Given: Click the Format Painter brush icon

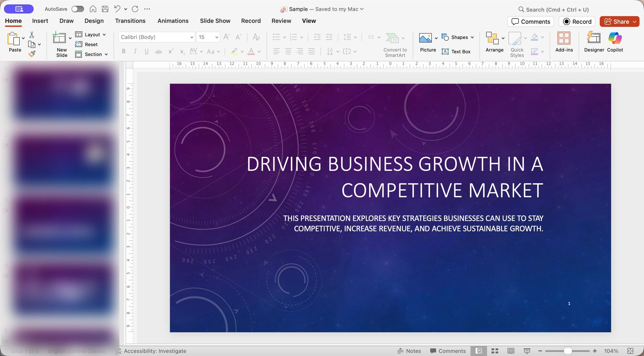Looking at the screenshot, I should pos(32,54).
